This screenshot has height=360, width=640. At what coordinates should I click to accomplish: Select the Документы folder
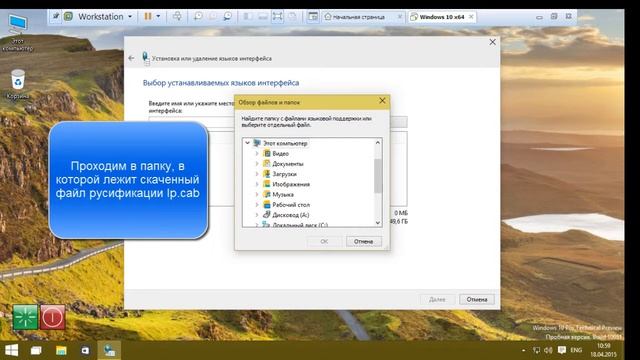(288, 164)
